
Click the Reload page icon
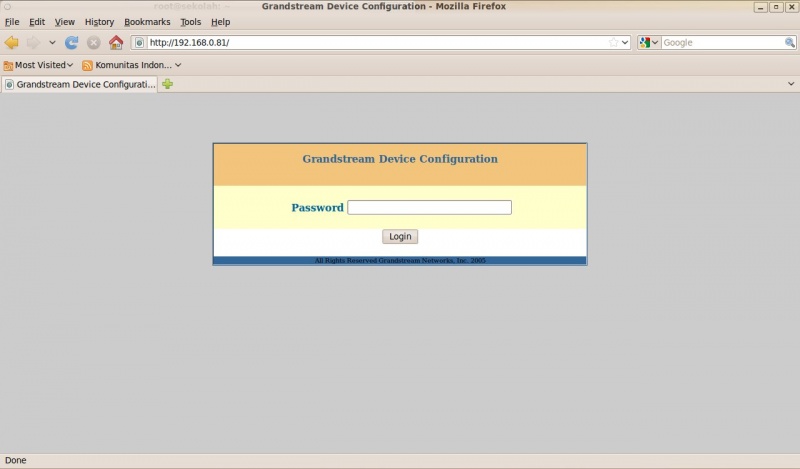click(x=72, y=43)
